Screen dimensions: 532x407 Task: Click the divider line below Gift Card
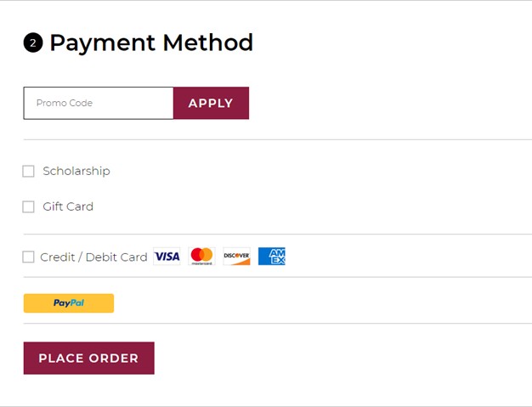click(277, 234)
